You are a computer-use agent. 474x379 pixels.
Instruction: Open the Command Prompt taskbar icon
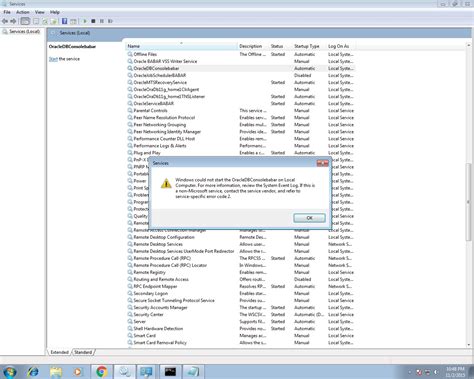click(170, 371)
